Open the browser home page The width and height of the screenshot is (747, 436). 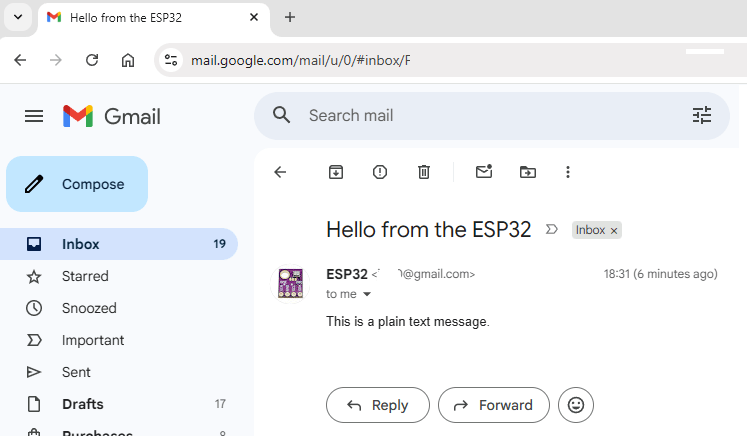(128, 60)
